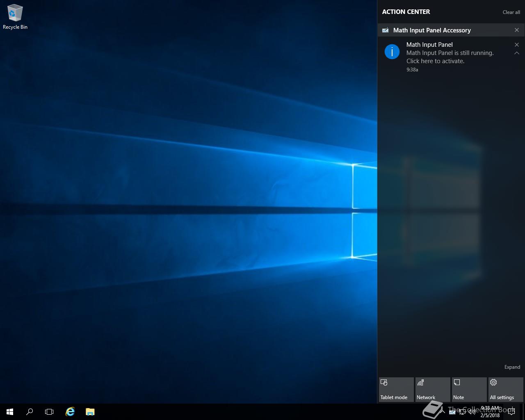Open Task View from the taskbar
Viewport: 525px width, 420px height.
(49, 412)
